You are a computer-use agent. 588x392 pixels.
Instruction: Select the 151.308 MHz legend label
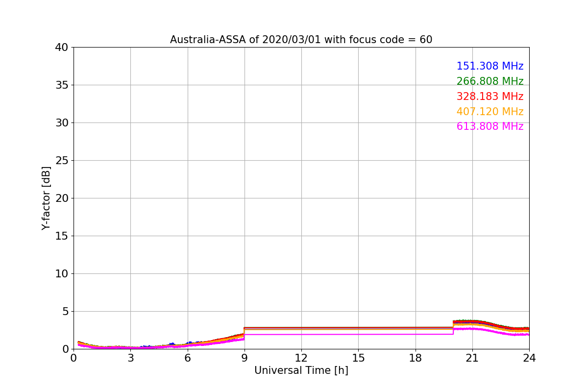(490, 66)
